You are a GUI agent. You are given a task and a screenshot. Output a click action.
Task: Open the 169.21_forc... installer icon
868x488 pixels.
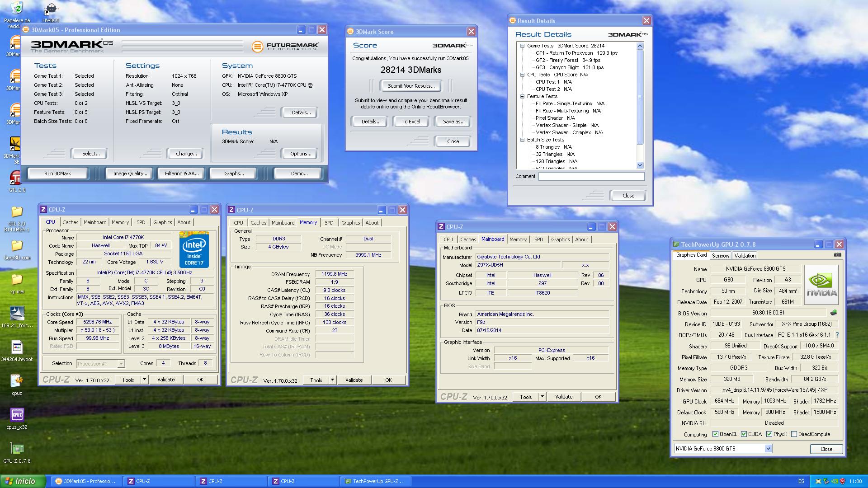pos(17,317)
